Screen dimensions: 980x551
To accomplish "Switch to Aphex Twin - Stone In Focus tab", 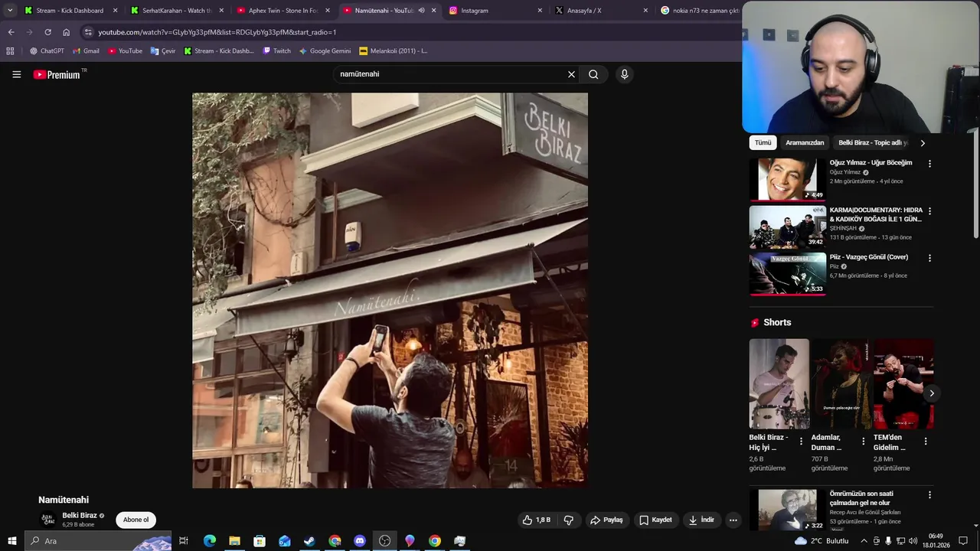I will [x=283, y=11].
